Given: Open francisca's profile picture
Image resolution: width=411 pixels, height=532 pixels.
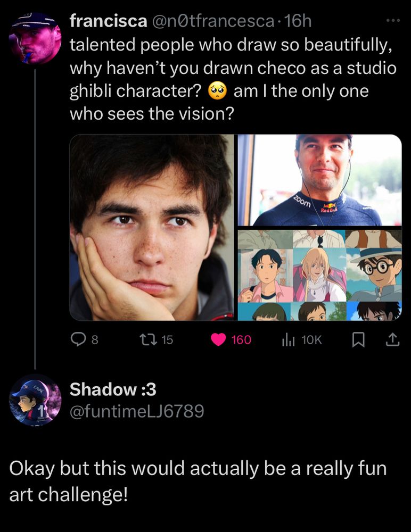Looking at the screenshot, I should (36, 38).
